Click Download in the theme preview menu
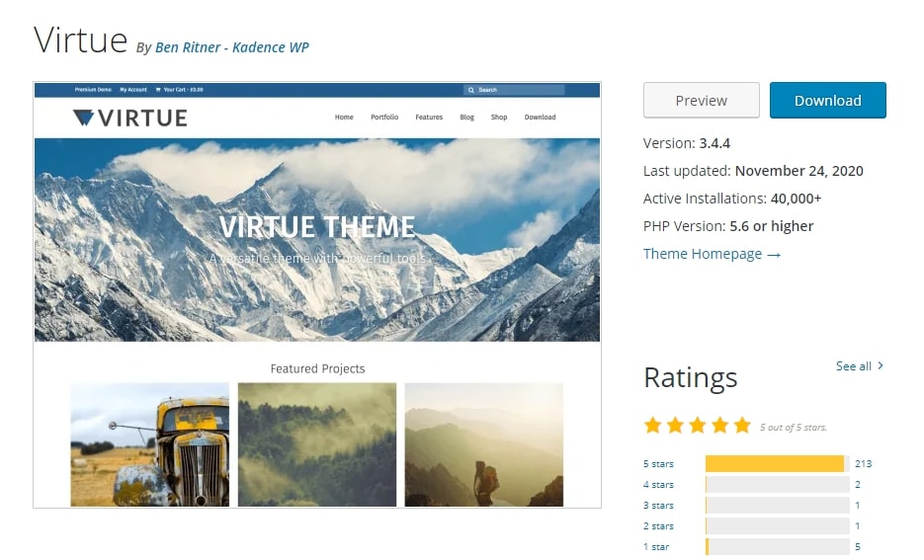This screenshot has height=560, width=924. pos(541,118)
